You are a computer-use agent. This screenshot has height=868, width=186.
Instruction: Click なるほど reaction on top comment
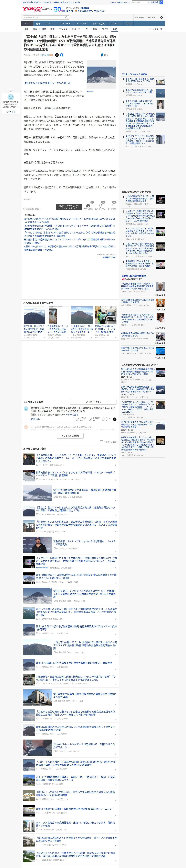tap(94, 419)
